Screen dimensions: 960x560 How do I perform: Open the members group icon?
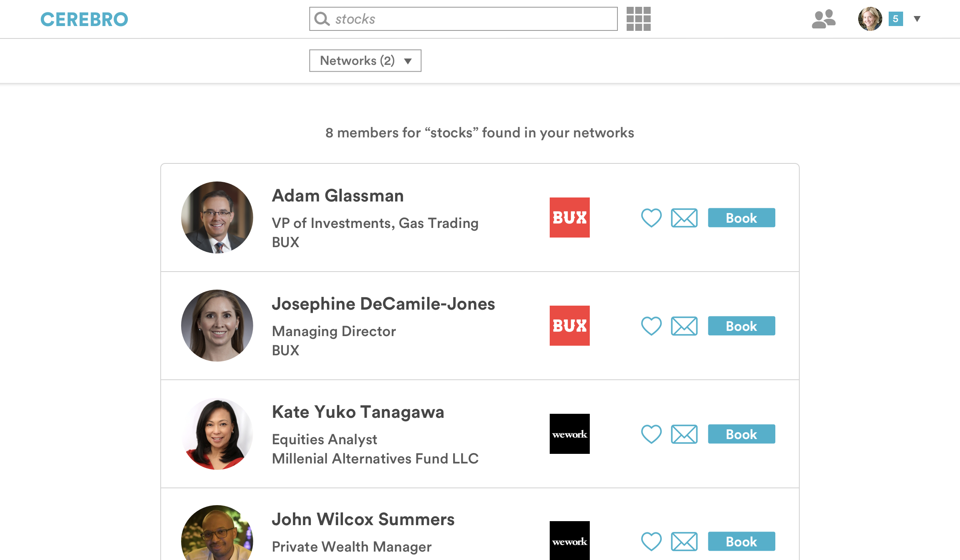pos(823,19)
